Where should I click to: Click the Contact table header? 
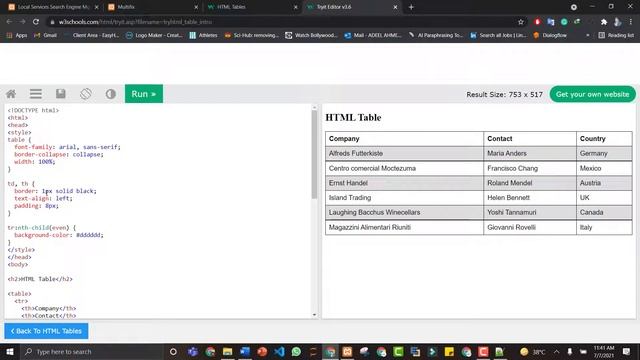(530, 139)
